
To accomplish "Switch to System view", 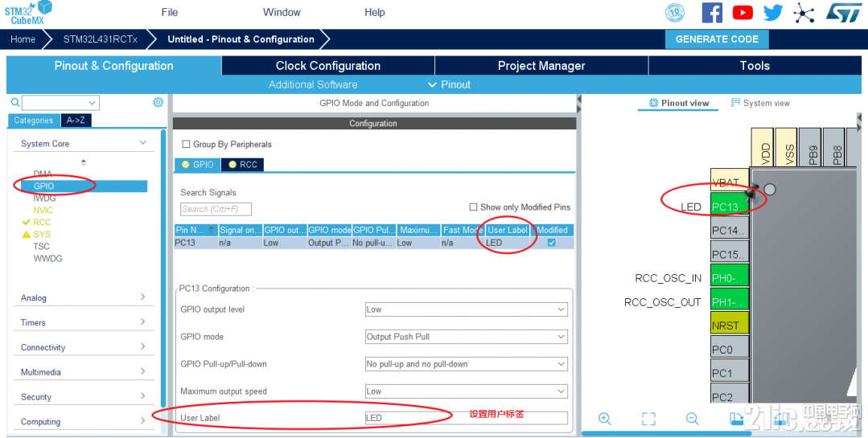I will [761, 103].
